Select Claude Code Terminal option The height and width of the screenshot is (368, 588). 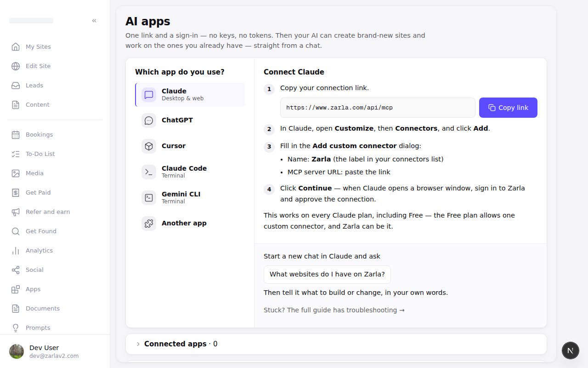pos(190,172)
